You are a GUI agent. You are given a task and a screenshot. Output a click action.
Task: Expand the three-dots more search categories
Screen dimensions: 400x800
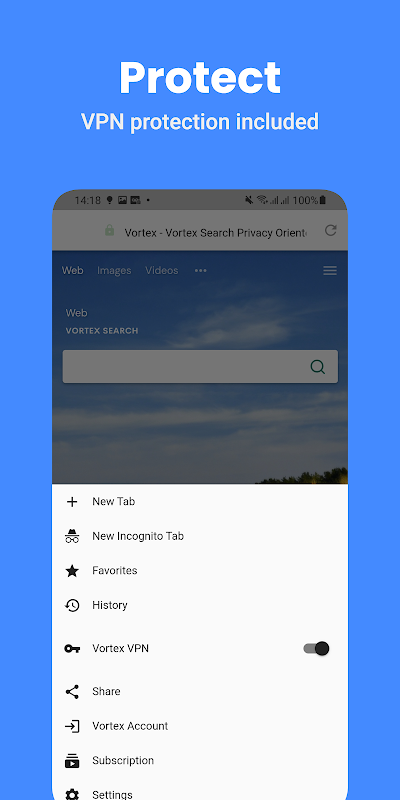[x=201, y=271]
